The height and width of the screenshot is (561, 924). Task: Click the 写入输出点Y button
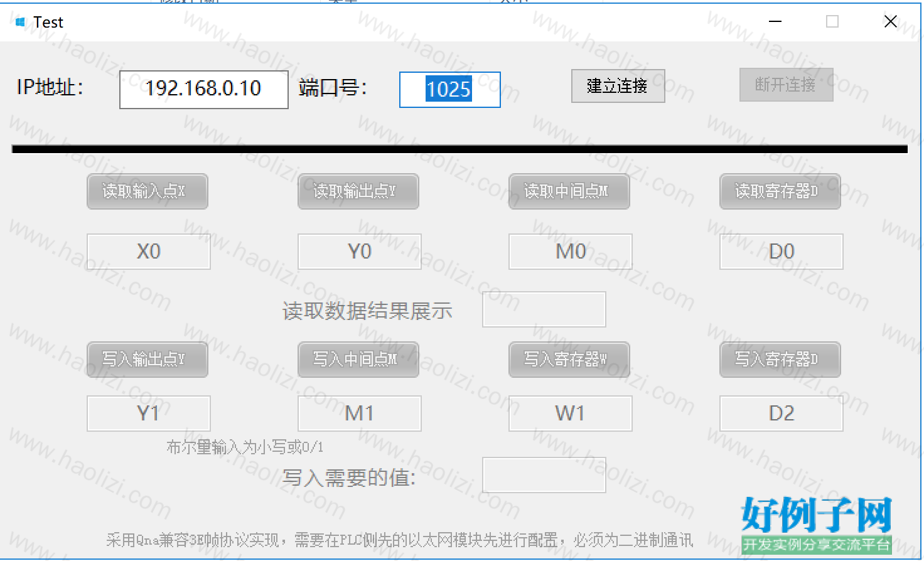tap(148, 360)
